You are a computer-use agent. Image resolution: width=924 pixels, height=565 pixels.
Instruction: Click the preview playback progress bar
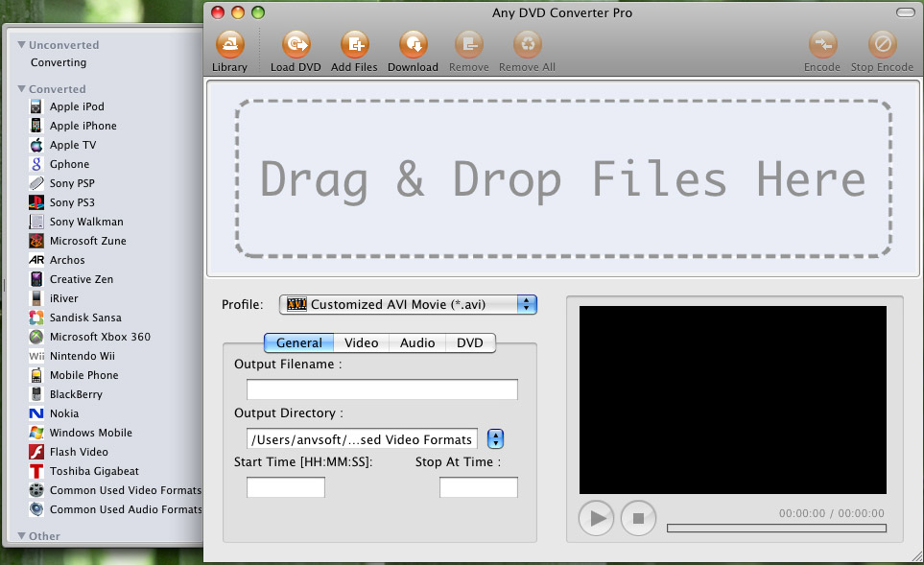point(776,528)
